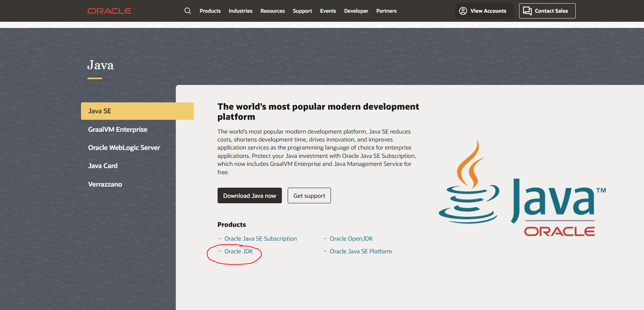Click the Contact Sales button
The image size is (644, 310).
click(x=547, y=11)
